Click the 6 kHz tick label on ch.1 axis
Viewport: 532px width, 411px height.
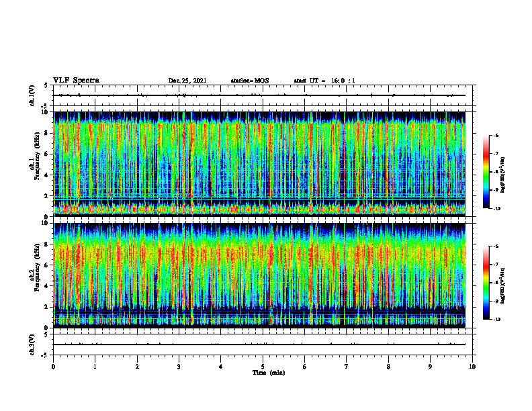tap(47, 154)
